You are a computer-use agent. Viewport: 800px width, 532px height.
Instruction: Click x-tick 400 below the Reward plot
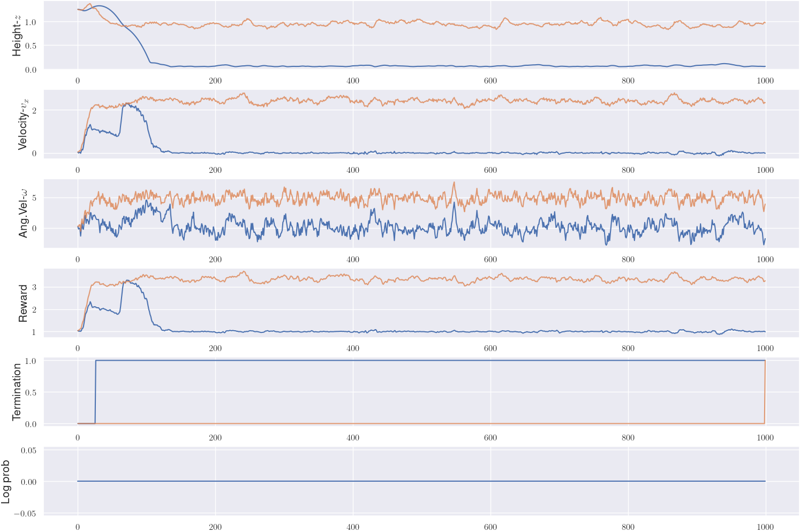(353, 348)
